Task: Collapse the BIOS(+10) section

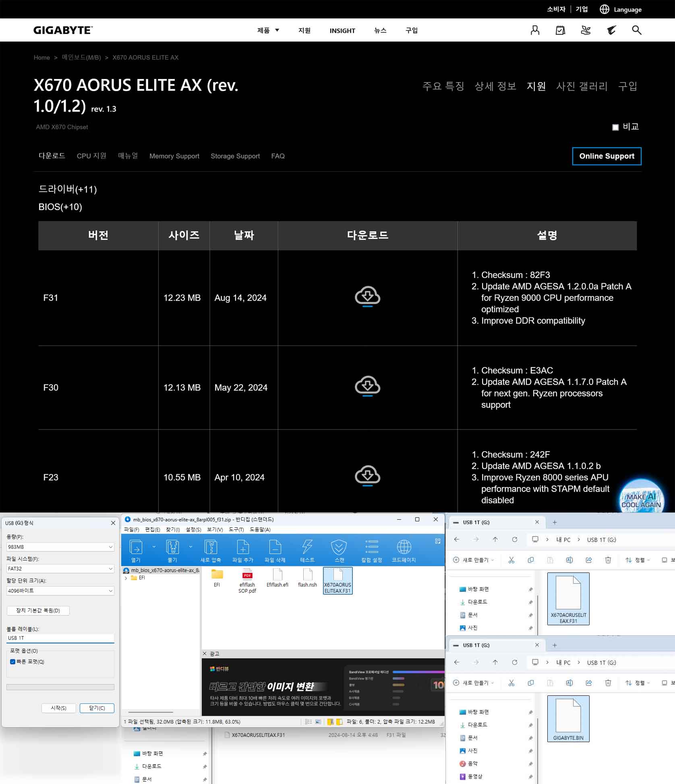Action: coord(60,207)
